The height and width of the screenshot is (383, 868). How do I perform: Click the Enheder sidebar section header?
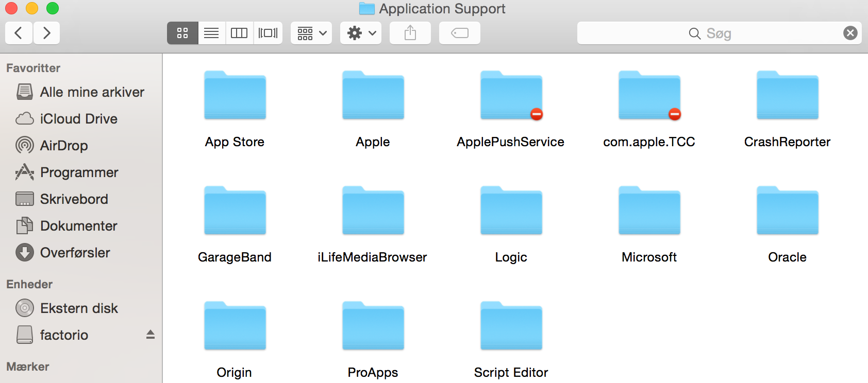pos(29,284)
